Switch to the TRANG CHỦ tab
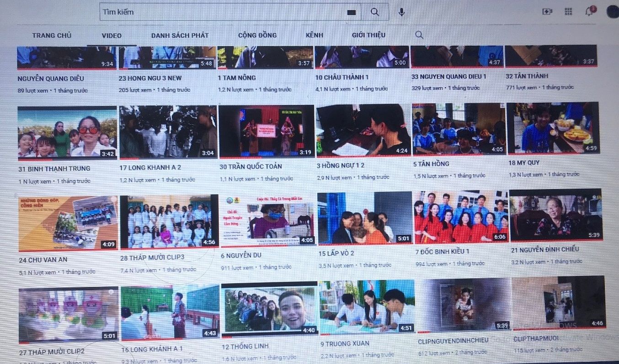 pyautogui.click(x=52, y=36)
